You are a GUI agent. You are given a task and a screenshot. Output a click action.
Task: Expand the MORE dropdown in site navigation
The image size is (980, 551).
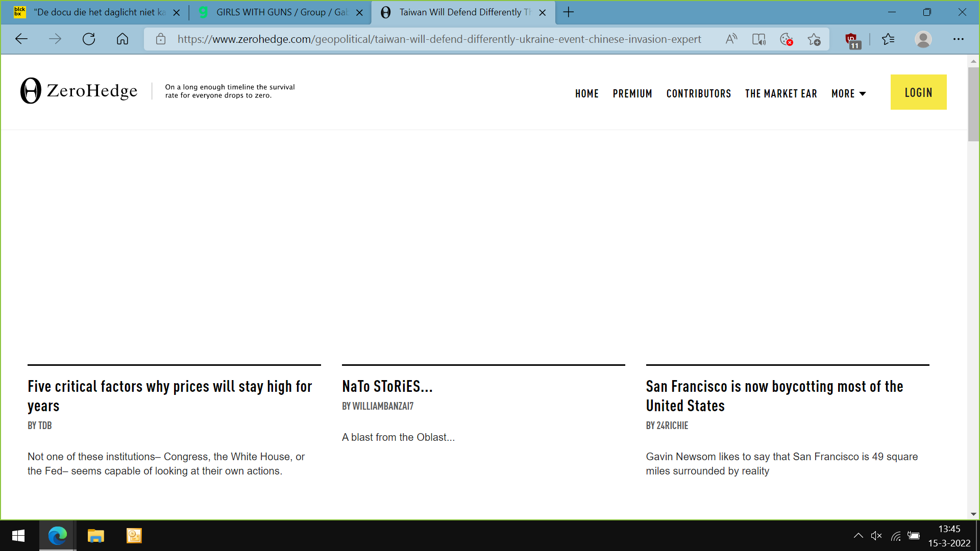click(848, 94)
